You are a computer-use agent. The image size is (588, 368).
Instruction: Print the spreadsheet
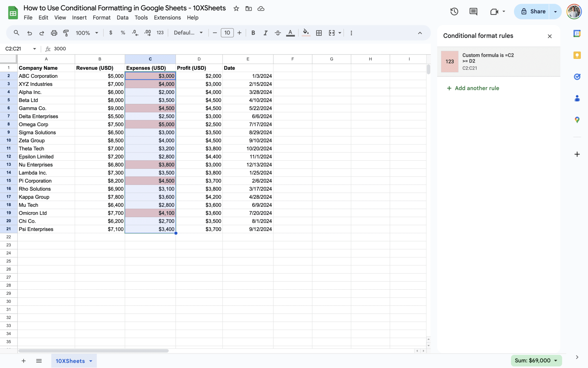click(54, 33)
